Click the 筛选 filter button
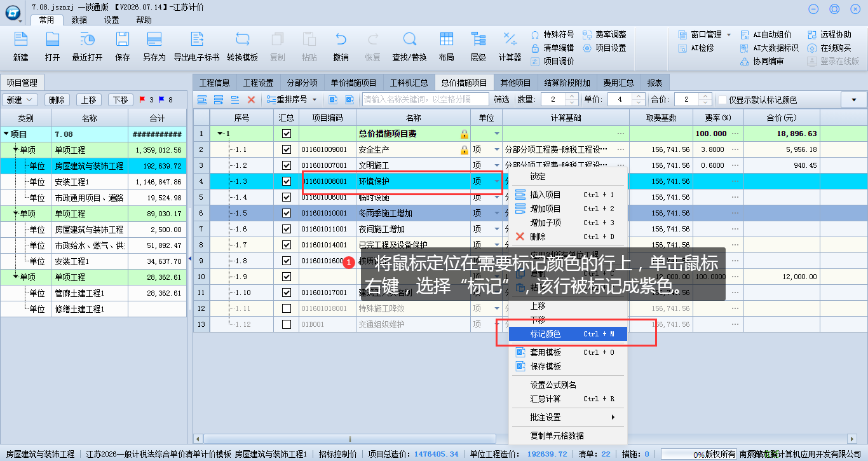This screenshot has width=868, height=461. [x=501, y=100]
